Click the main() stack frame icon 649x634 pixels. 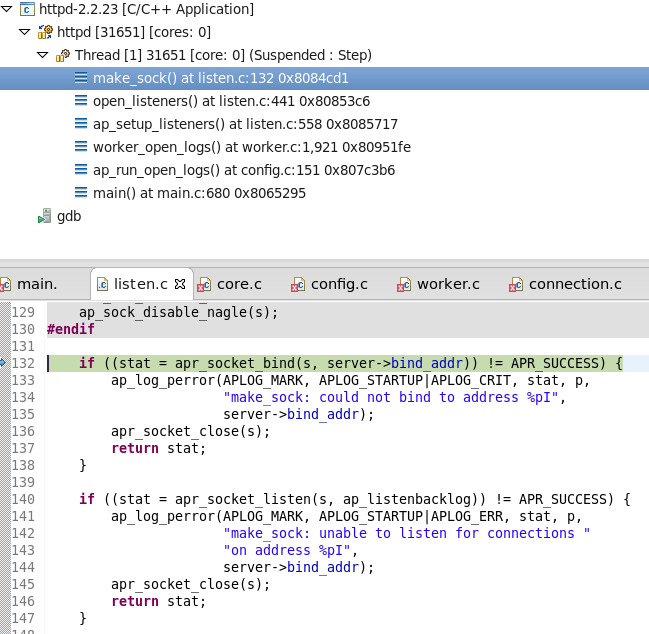(81, 193)
